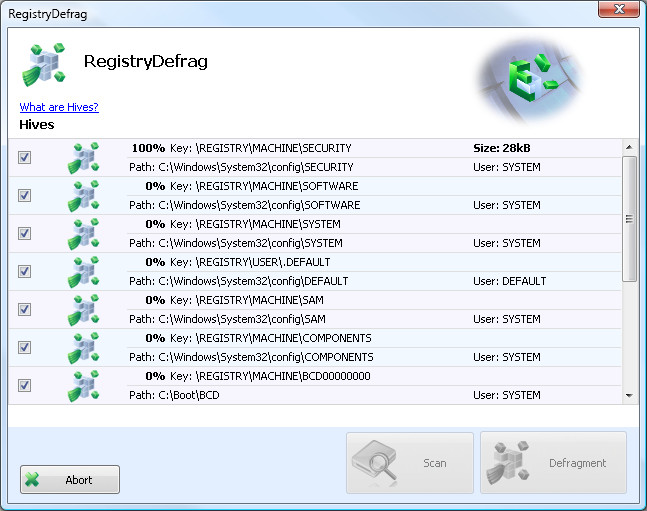This screenshot has width=647, height=511.
Task: Click the 'User: SYSTEM' label in BCD row
Action: [507, 395]
